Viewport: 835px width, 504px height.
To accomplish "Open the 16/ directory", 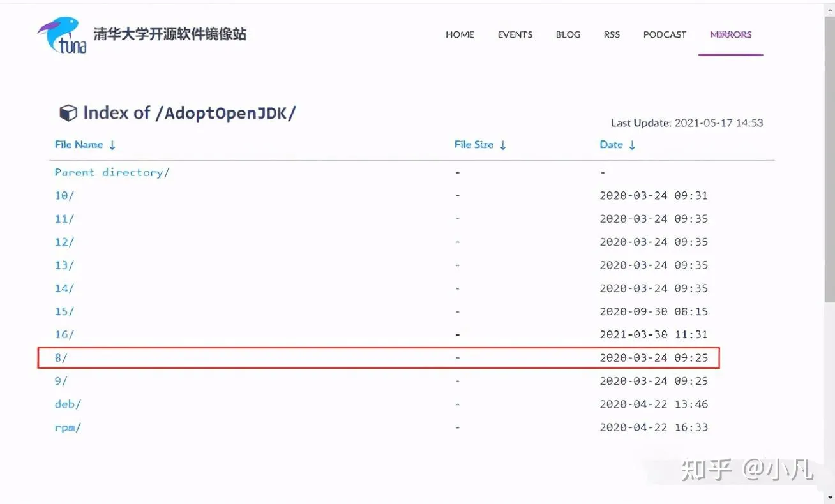I will point(64,334).
